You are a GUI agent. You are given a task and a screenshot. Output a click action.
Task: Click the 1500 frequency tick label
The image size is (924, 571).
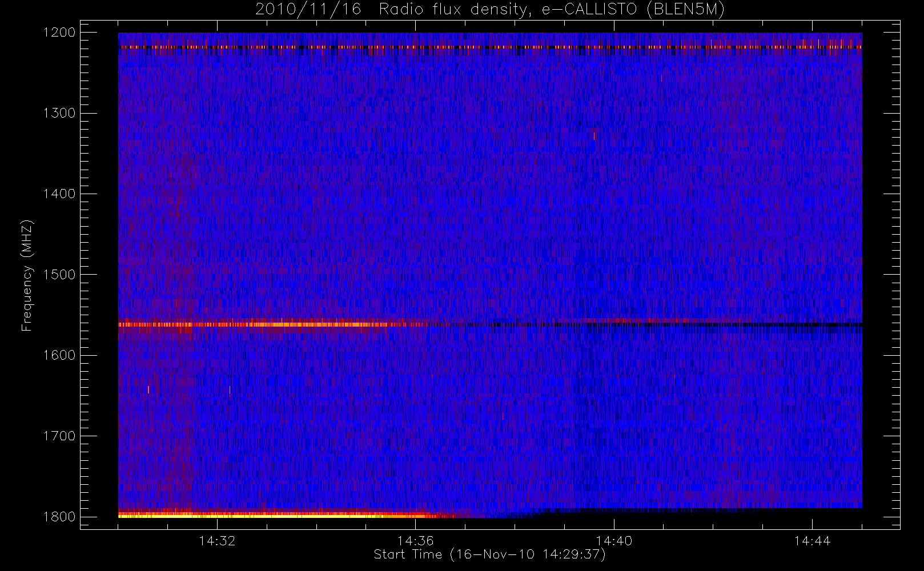59,275
